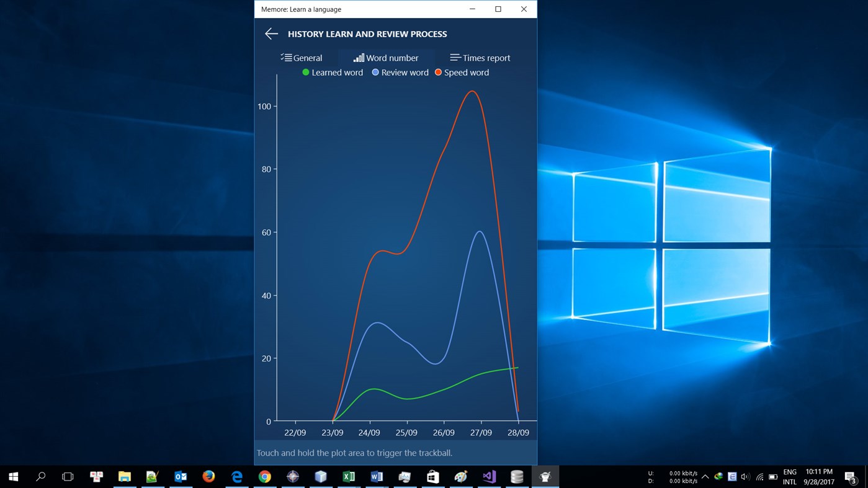Open Google Chrome from the taskbar
The width and height of the screenshot is (868, 488).
click(264, 477)
